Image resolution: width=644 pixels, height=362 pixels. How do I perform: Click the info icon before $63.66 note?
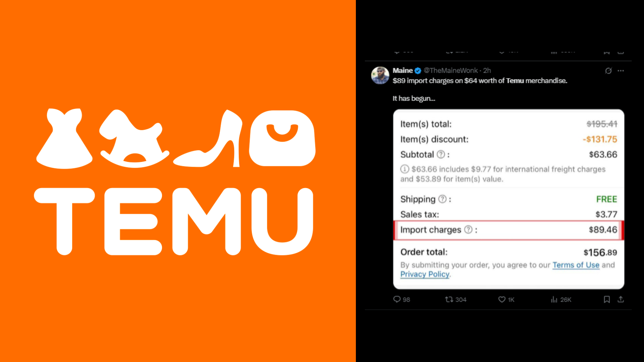coord(405,169)
